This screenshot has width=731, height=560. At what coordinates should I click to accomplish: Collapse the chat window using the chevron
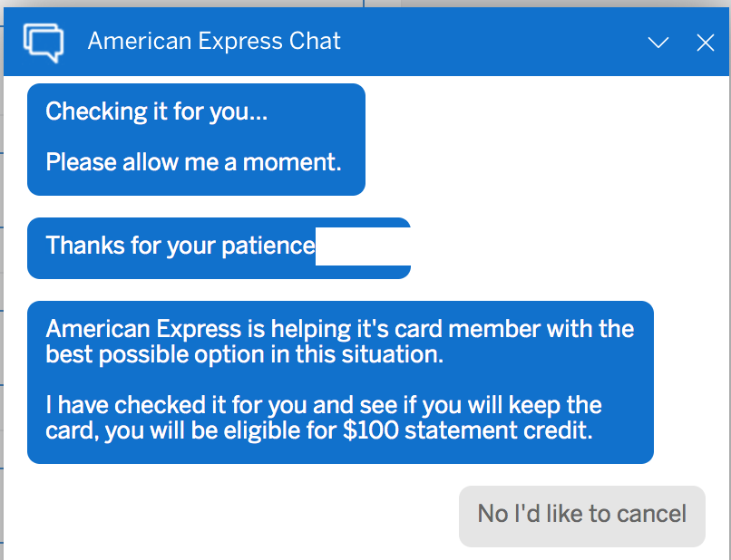pos(658,42)
